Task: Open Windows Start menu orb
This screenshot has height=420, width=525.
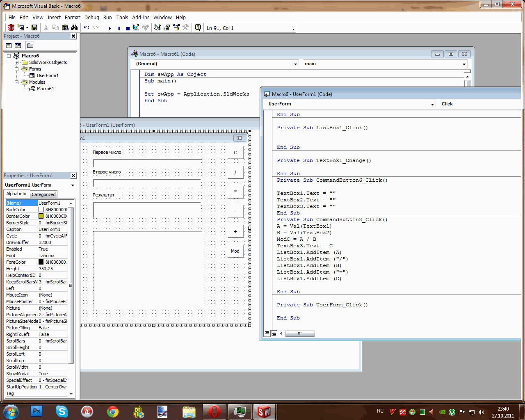Action: coord(11,411)
